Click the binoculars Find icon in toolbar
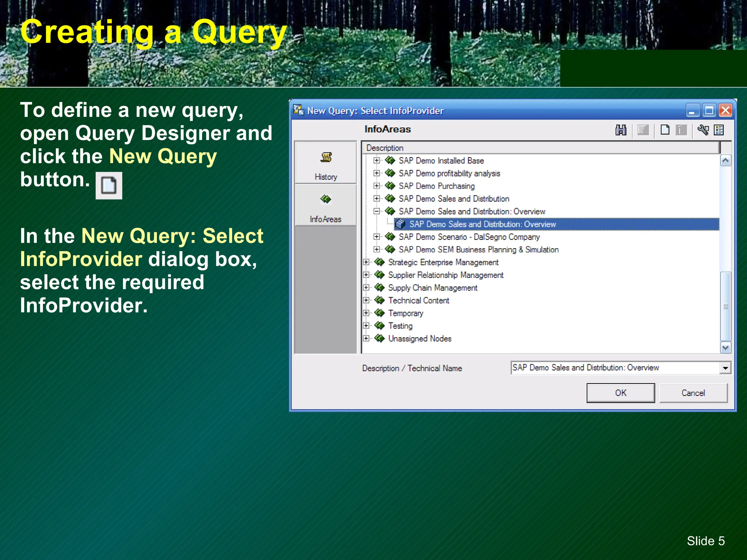Viewport: 747px width, 560px height. point(621,130)
